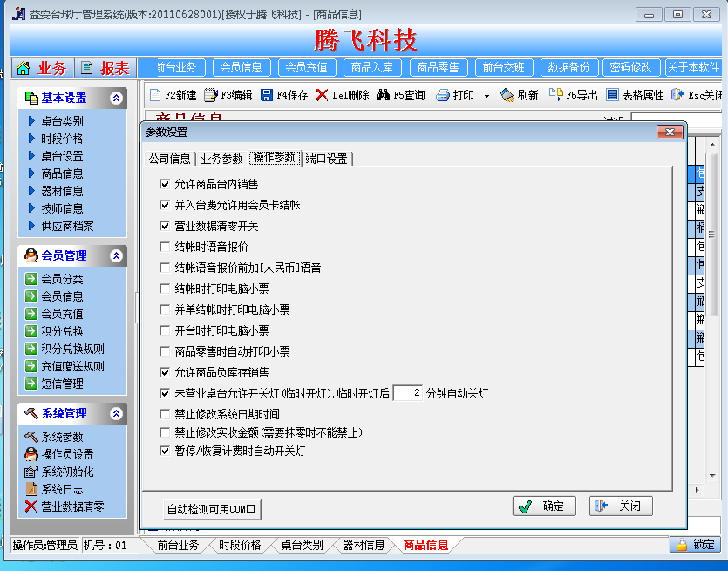Open 会员充值 top navigation button
The height and width of the screenshot is (571, 728).
pos(306,68)
